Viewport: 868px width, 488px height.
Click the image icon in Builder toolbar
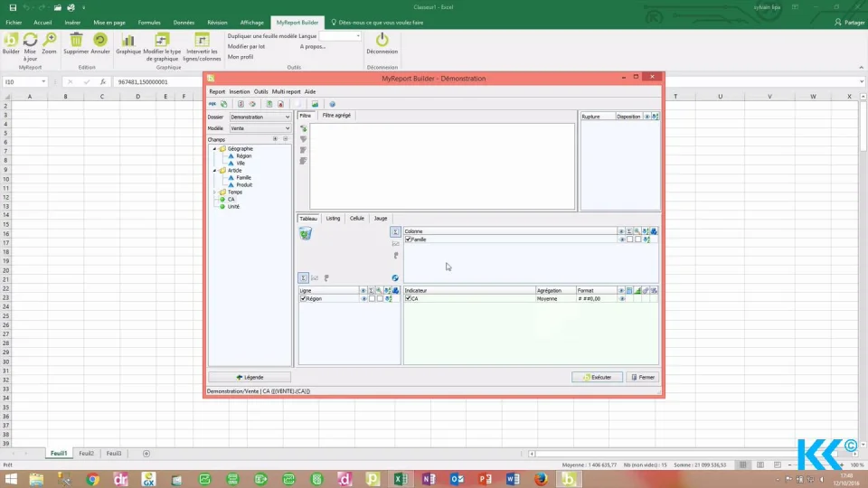point(315,104)
